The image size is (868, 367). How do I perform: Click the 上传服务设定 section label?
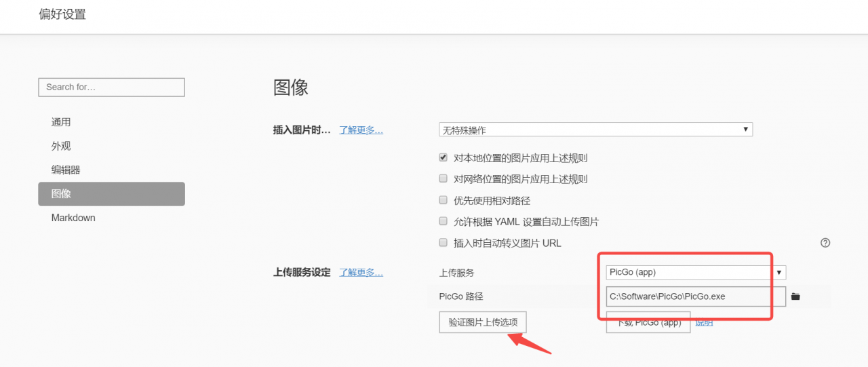click(x=302, y=272)
